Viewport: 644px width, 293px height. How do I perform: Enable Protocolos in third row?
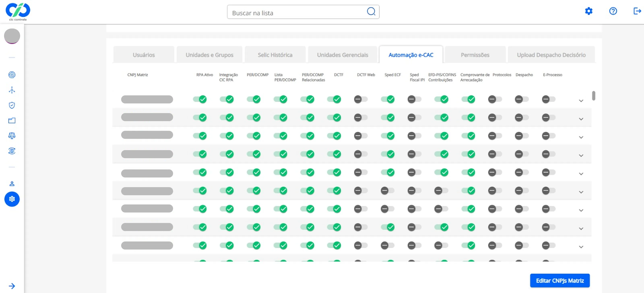click(x=495, y=136)
